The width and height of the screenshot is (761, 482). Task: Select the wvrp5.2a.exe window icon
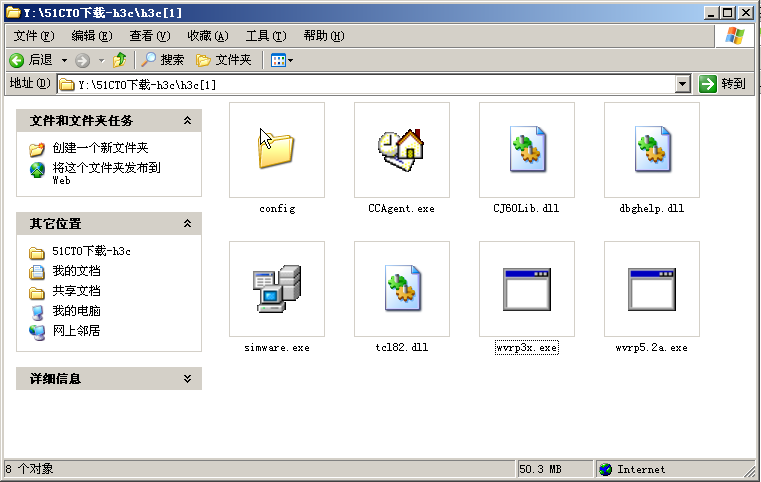(652, 289)
